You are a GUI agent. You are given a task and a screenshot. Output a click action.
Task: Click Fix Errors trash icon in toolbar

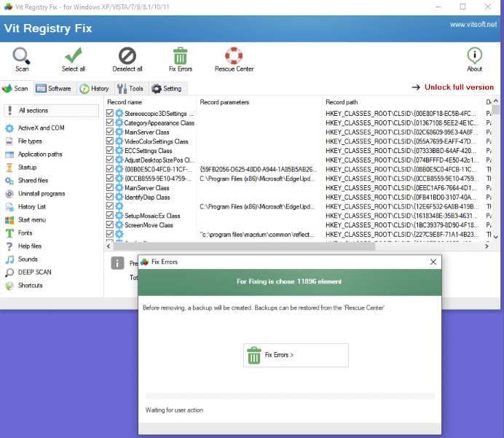[181, 58]
